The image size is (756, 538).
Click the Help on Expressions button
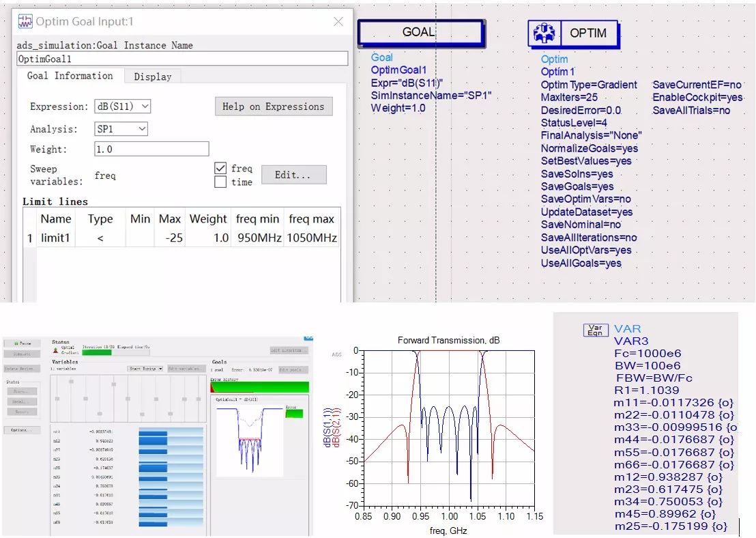274,107
